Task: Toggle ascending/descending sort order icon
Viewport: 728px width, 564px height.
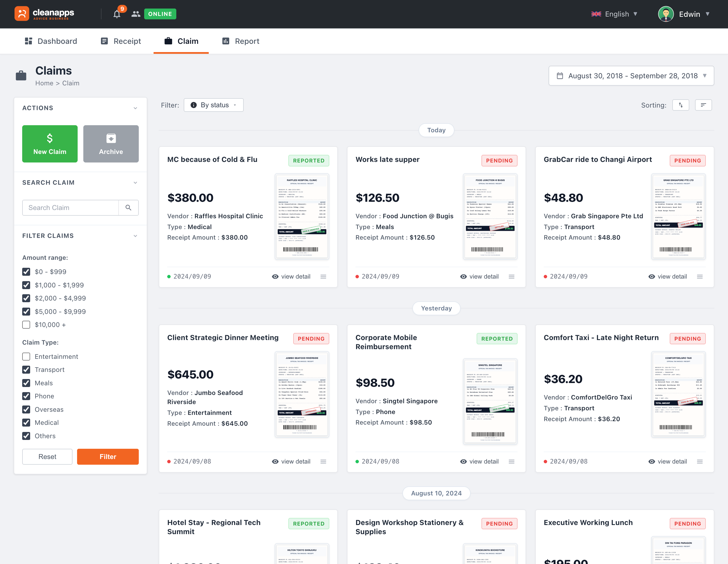Action: coord(681,105)
